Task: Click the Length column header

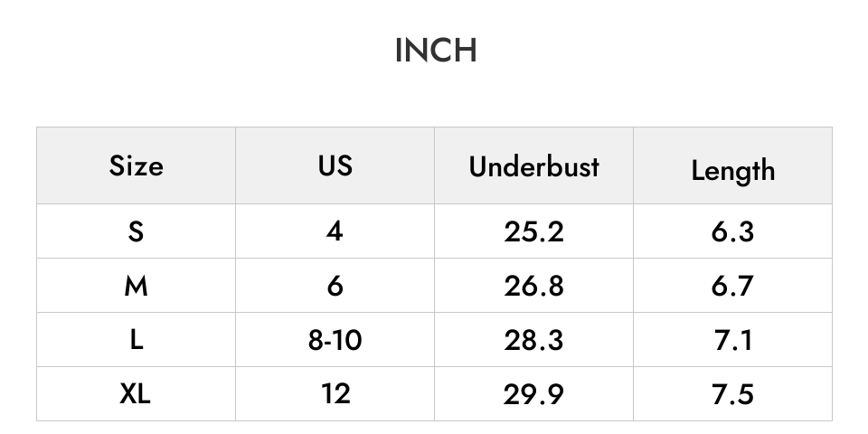Action: pos(732,165)
